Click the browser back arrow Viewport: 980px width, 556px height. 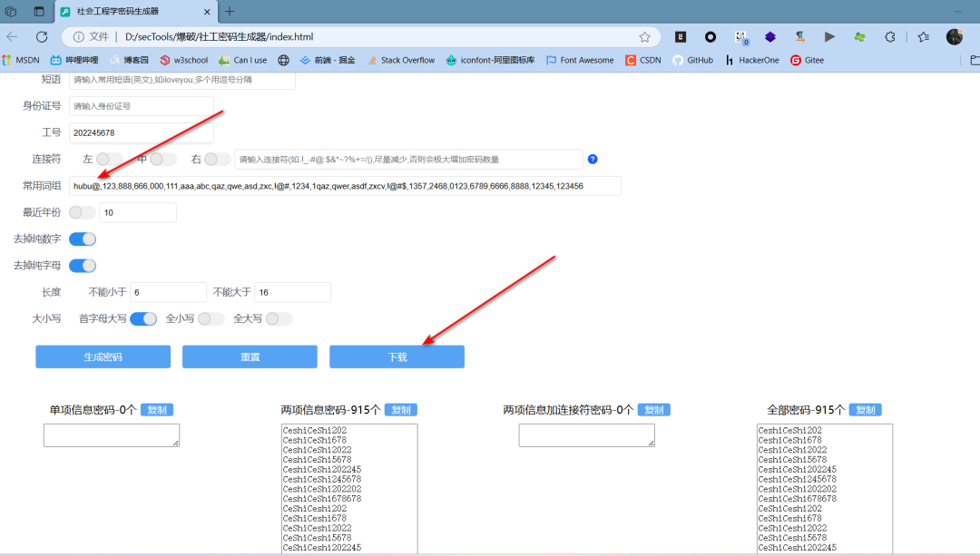click(12, 37)
